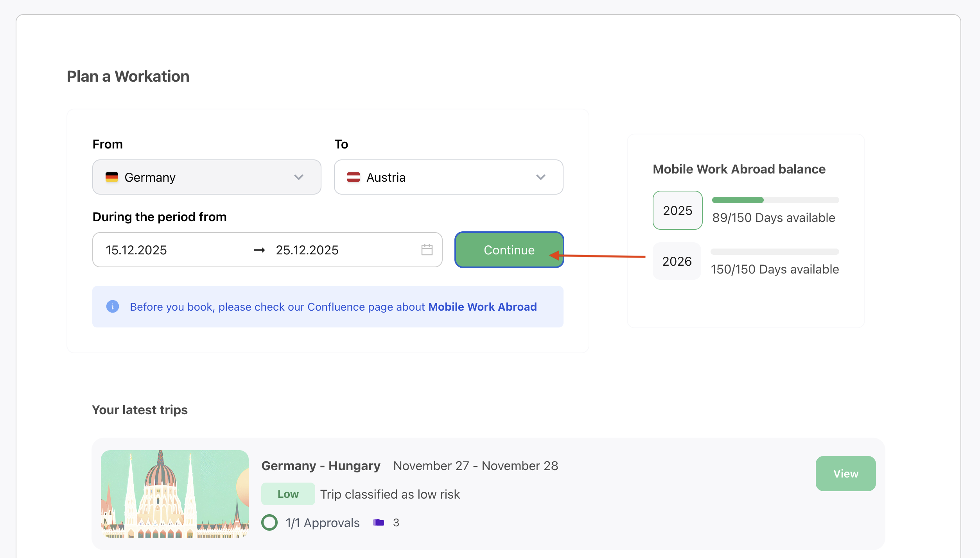Select the 2025 balance year
This screenshot has height=558, width=980.
(677, 210)
